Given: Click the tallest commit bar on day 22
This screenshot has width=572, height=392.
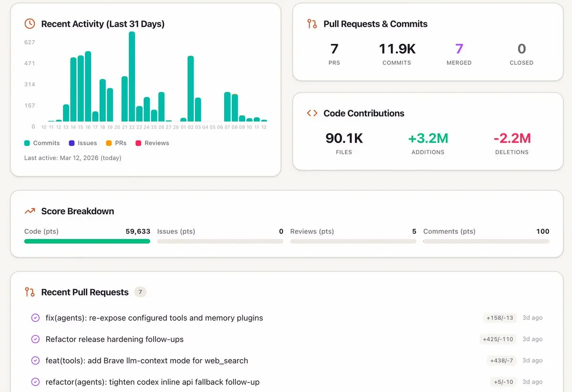Looking at the screenshot, I should (132, 76).
